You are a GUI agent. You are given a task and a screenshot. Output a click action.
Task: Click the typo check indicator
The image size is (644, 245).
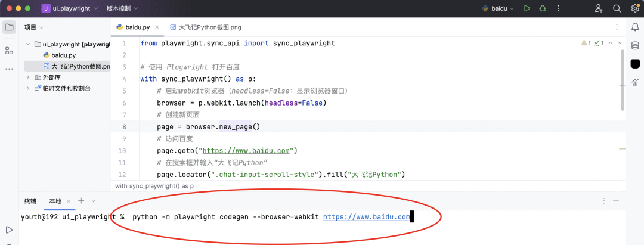[x=599, y=43]
